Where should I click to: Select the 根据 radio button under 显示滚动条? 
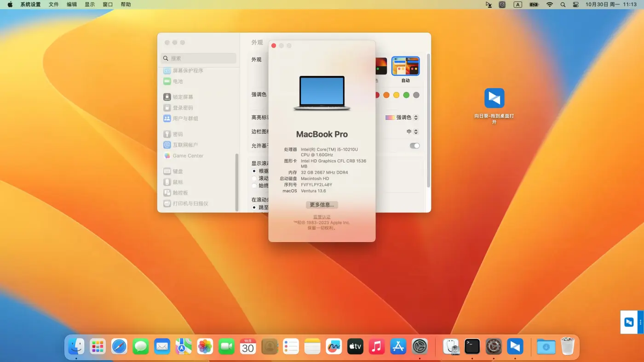pyautogui.click(x=254, y=172)
